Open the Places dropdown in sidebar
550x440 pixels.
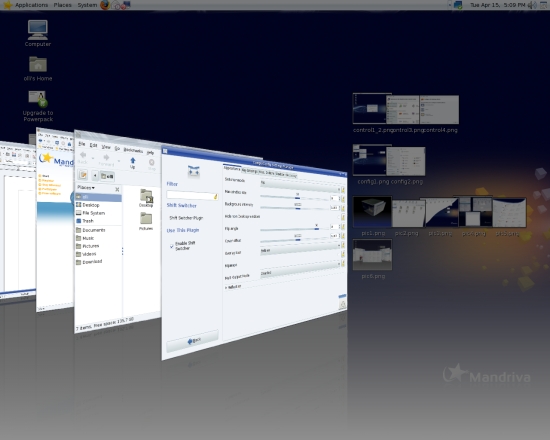pyautogui.click(x=86, y=188)
